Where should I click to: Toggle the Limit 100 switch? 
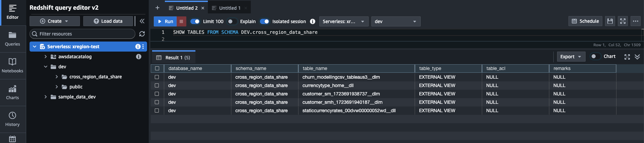[x=195, y=21]
